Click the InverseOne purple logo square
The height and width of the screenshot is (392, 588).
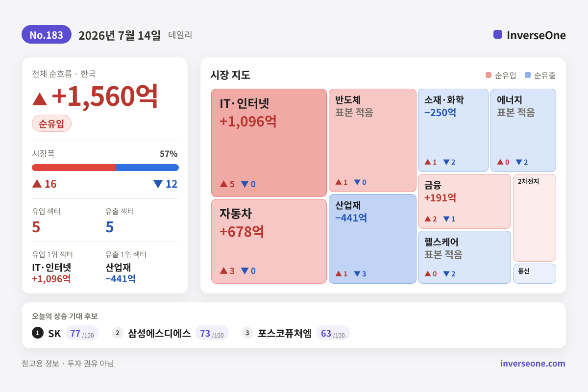tap(498, 34)
